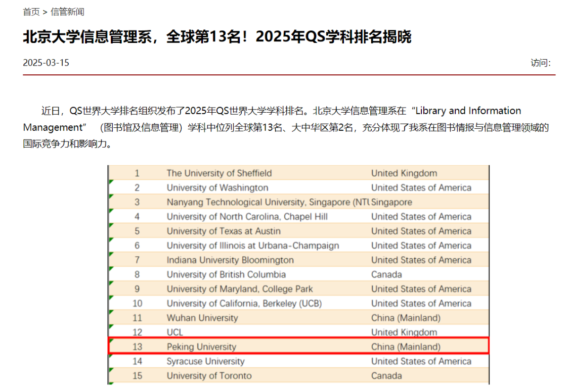Select rank number 10 beside Berkeley
The image size is (569, 392).
pyautogui.click(x=137, y=304)
